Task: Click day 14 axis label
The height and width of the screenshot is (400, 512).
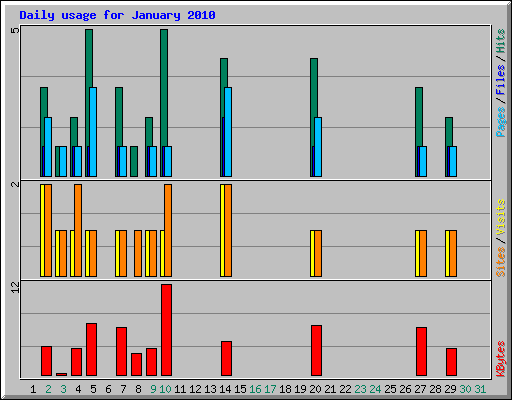Action: pos(225,389)
